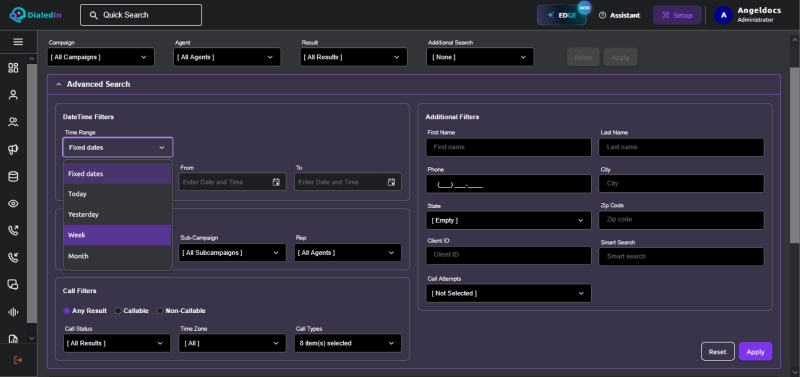Image resolution: width=800 pixels, height=377 pixels.
Task: Focus the First Name field
Action: click(x=509, y=147)
